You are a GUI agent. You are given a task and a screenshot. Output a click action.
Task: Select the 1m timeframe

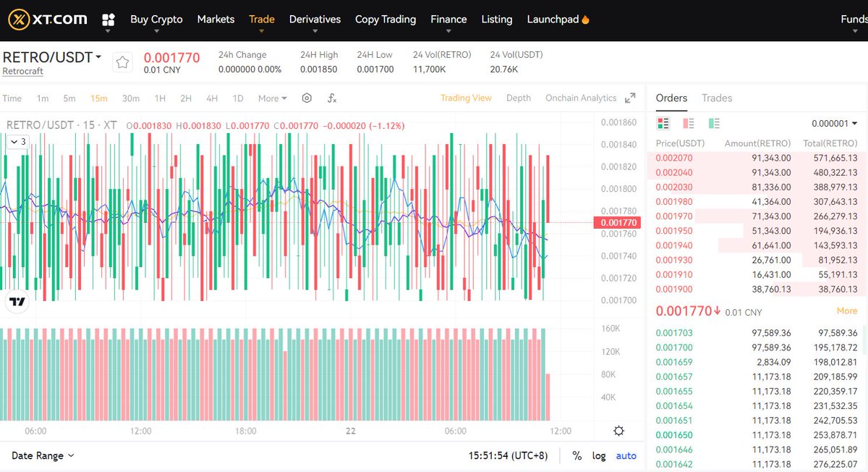pos(43,98)
